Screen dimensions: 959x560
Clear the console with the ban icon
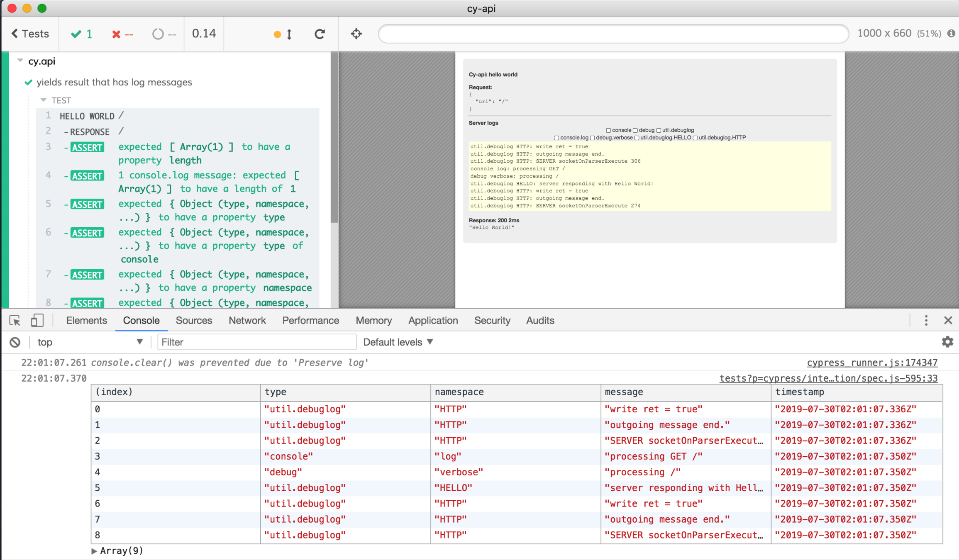tap(15, 342)
